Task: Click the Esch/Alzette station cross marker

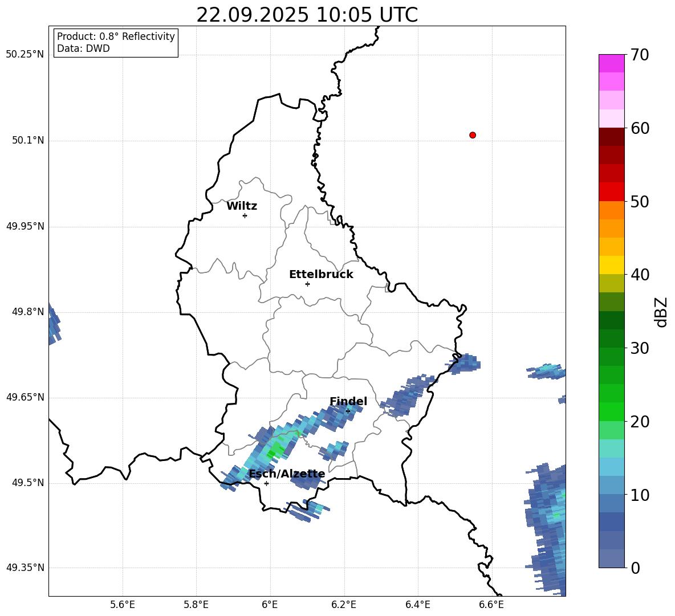Action: coord(266,483)
